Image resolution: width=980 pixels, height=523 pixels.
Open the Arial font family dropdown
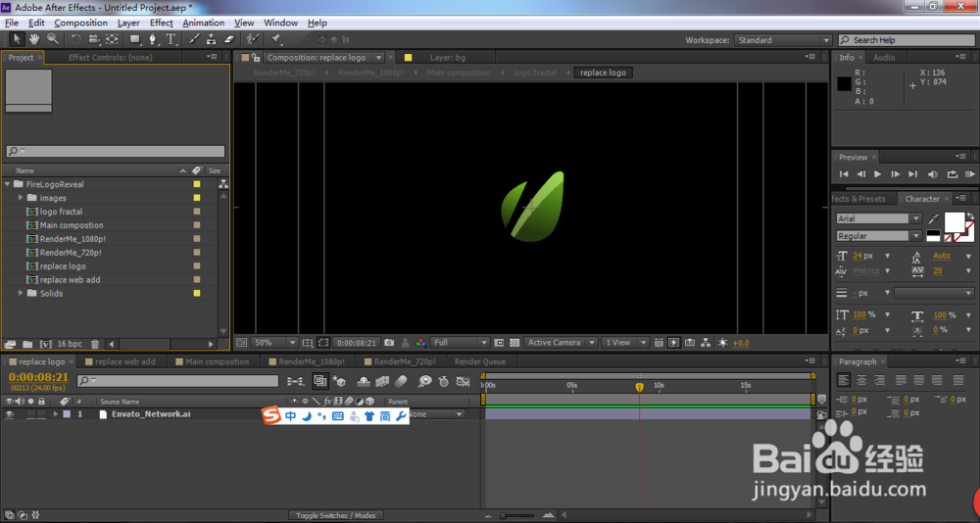(879, 218)
